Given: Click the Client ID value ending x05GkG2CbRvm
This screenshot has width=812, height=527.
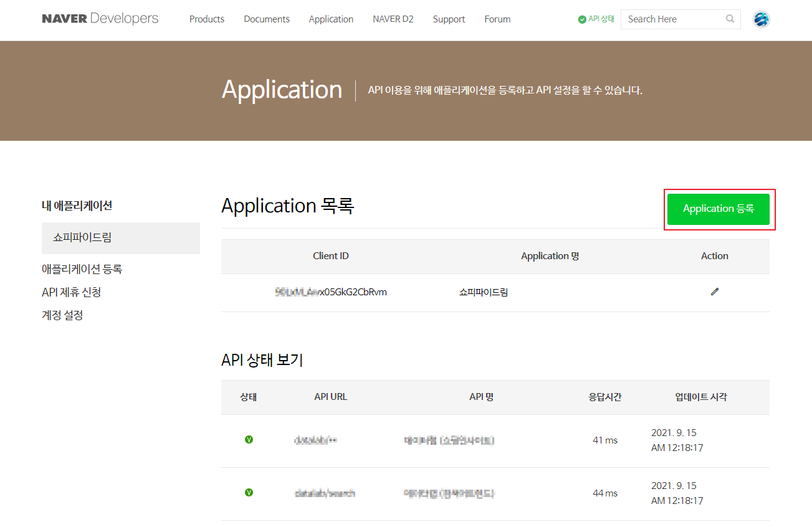Looking at the screenshot, I should coord(331,292).
